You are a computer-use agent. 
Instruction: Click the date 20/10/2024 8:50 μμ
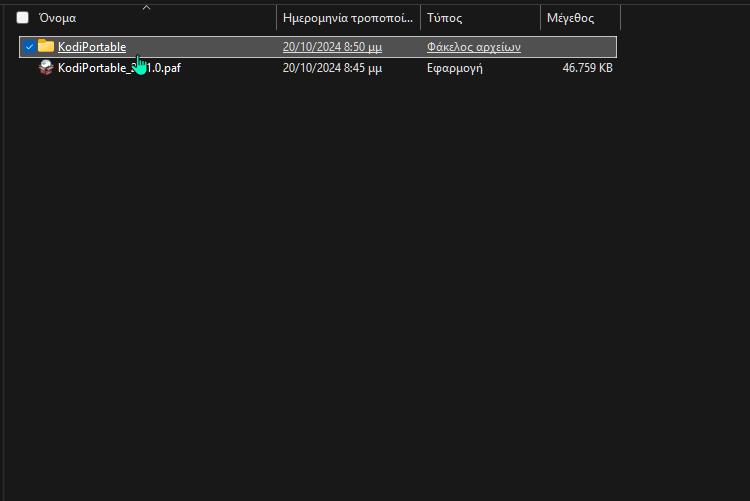coord(332,47)
